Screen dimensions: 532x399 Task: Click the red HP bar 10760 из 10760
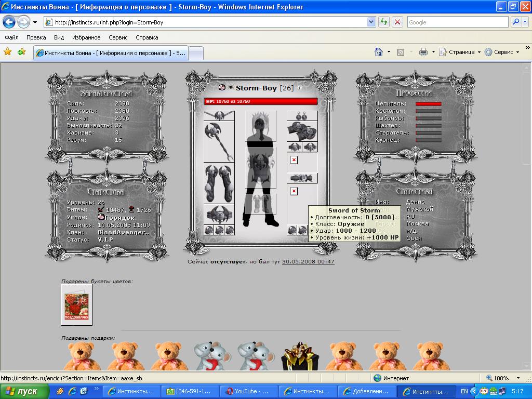(x=261, y=101)
